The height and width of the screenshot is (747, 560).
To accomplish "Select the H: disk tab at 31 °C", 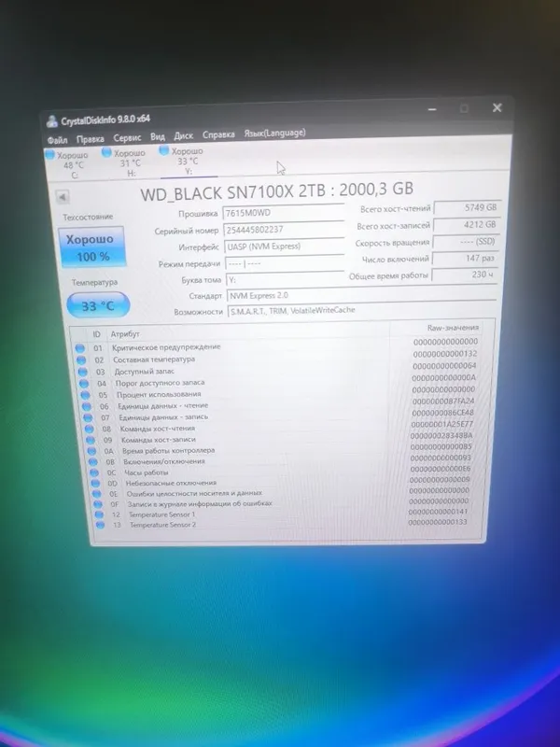I will [x=124, y=162].
